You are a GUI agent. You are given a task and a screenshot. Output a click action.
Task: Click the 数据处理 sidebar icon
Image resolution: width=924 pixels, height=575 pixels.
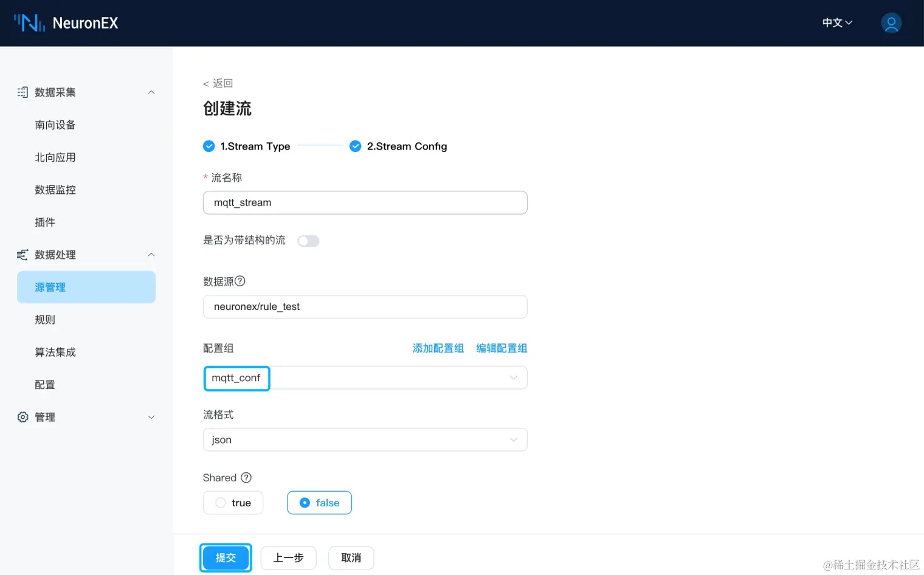point(22,255)
